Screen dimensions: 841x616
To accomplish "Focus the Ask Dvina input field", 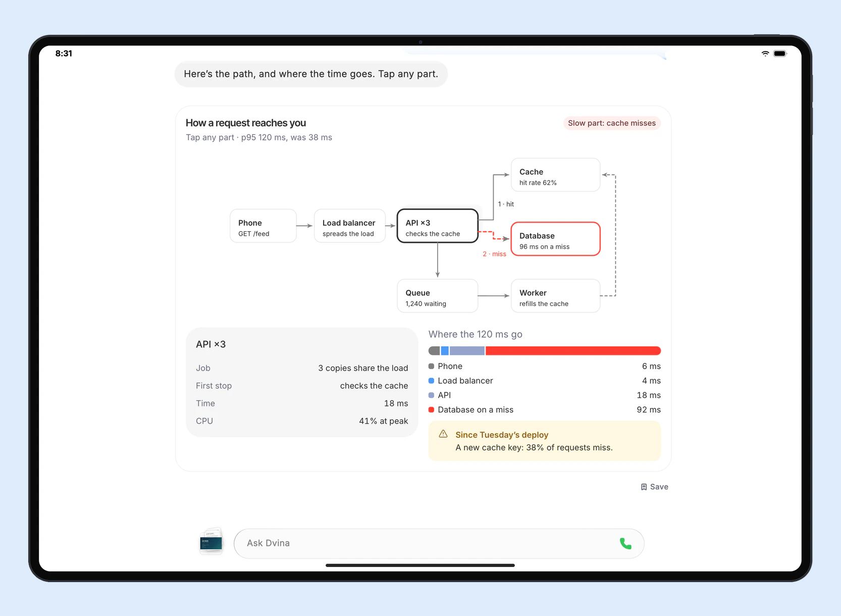I will tap(439, 543).
